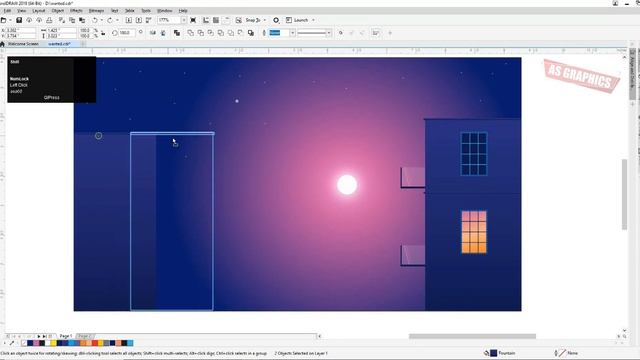
Task: Open the Layout menu
Action: pyautogui.click(x=39, y=11)
